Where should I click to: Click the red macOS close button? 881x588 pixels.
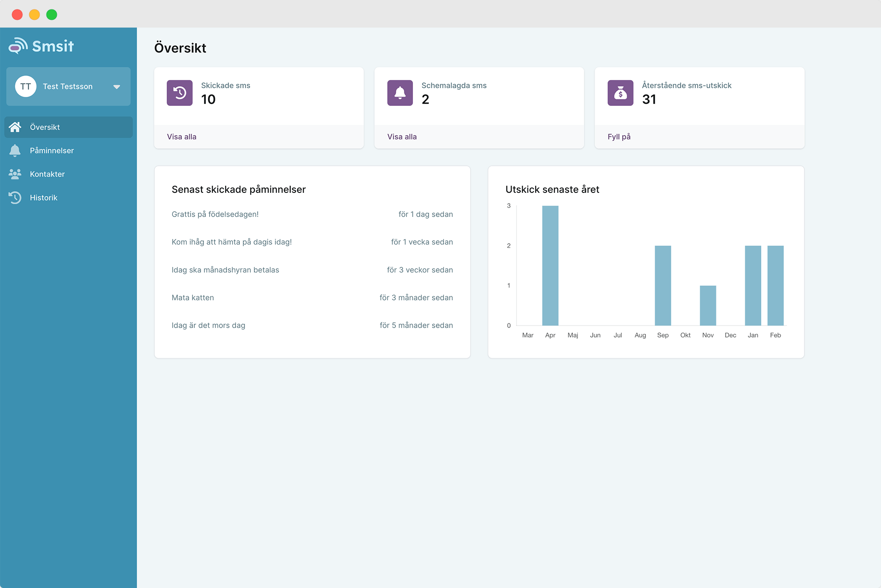click(17, 15)
